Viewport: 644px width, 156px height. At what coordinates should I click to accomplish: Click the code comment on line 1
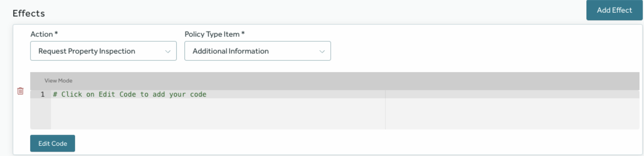pyautogui.click(x=130, y=94)
